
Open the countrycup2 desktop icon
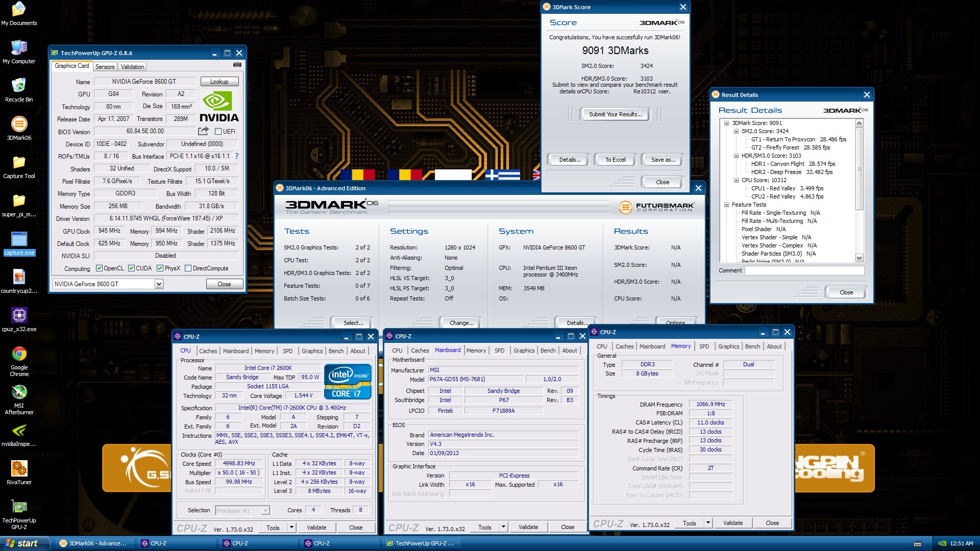[19, 282]
